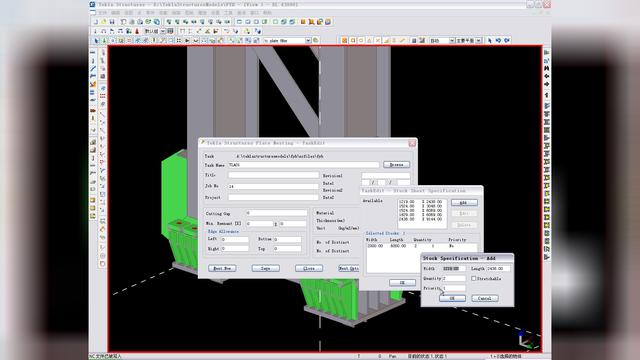
Task: Click the Length field in Stock Specification
Action: (498, 269)
